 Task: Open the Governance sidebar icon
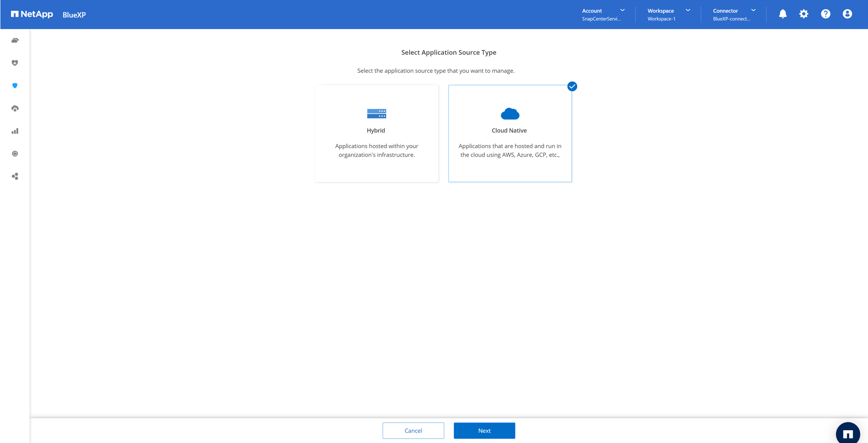pos(15,109)
